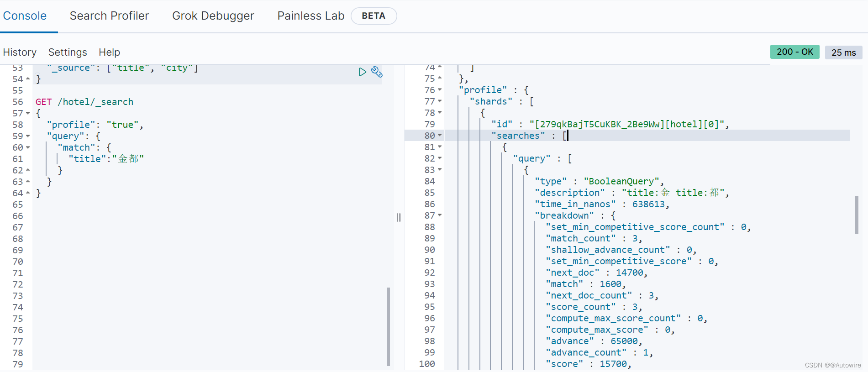Click the "shallow_advance_count" line

(x=621, y=250)
